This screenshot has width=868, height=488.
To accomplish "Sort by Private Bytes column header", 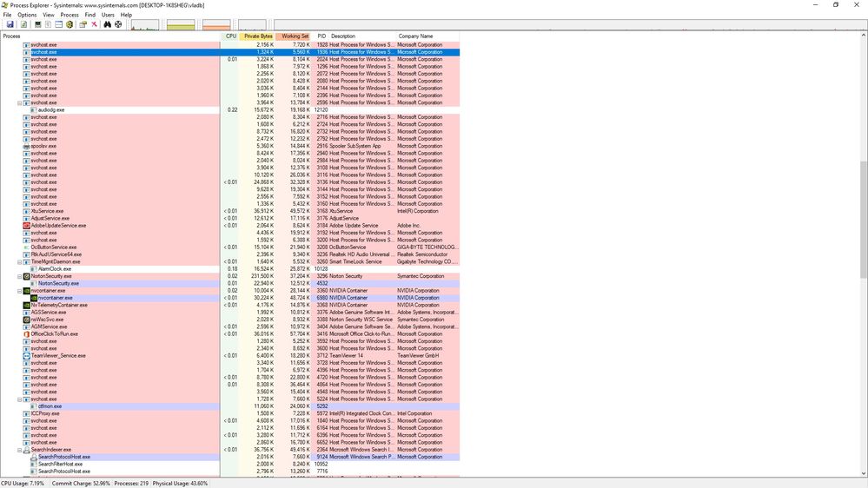I will click(257, 36).
